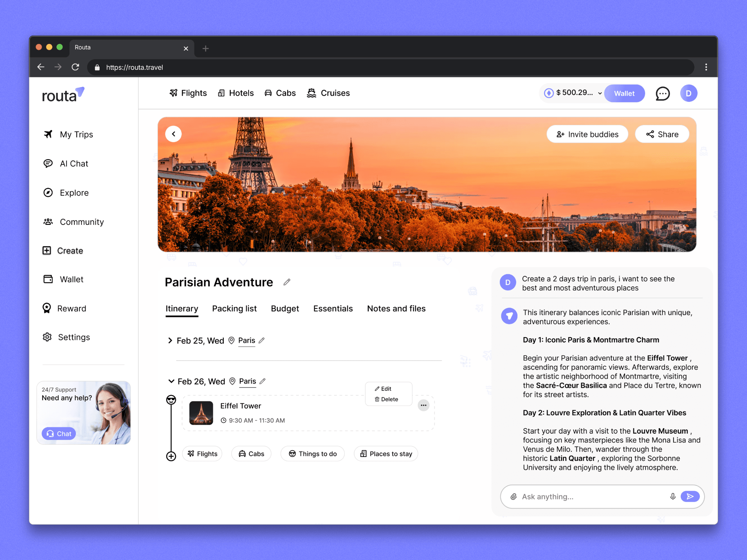Click the trip title edit pencil icon
Screen dimensions: 747x560
(x=287, y=282)
